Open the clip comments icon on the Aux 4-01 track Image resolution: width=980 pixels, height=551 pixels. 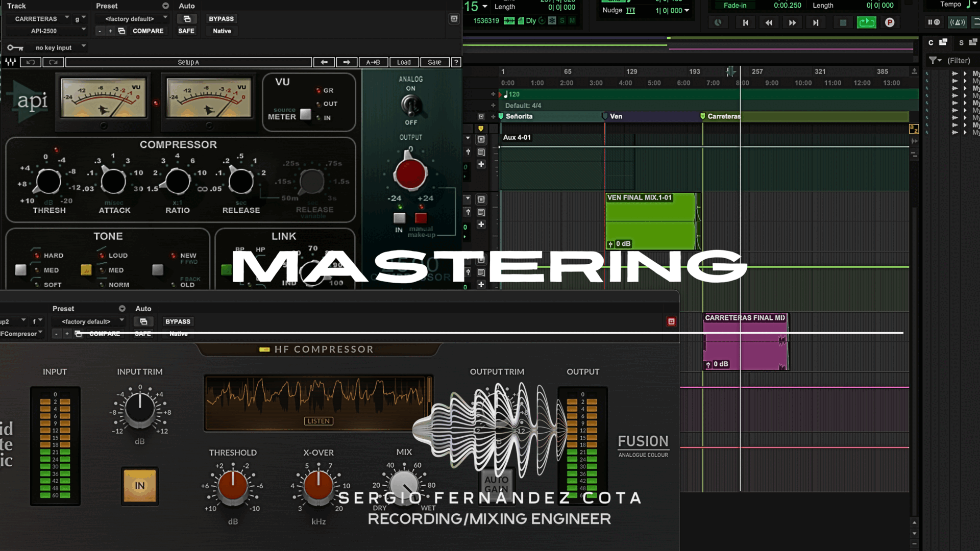click(480, 152)
